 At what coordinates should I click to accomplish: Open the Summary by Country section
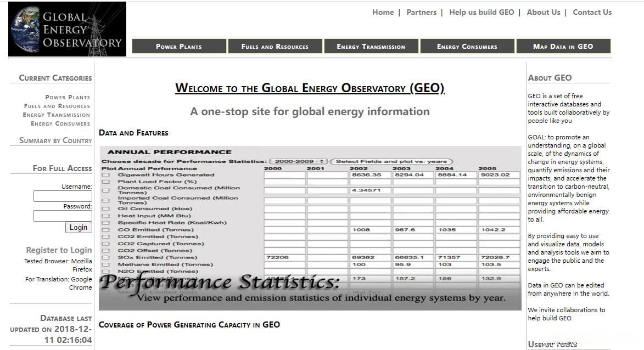(x=55, y=140)
